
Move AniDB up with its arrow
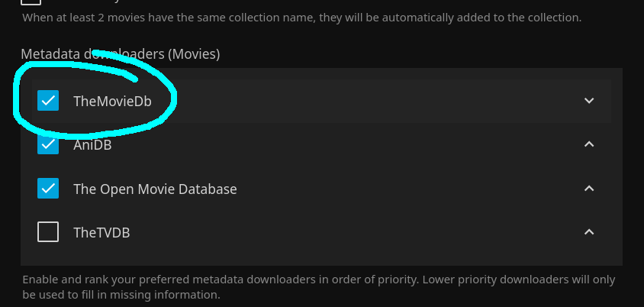click(x=588, y=144)
